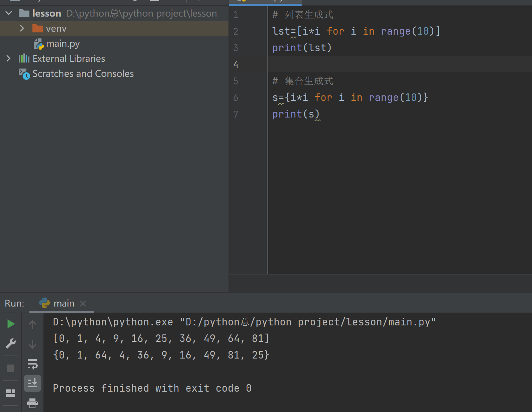Click line number 1 in the gutter
This screenshot has height=412, width=532.
tap(236, 15)
